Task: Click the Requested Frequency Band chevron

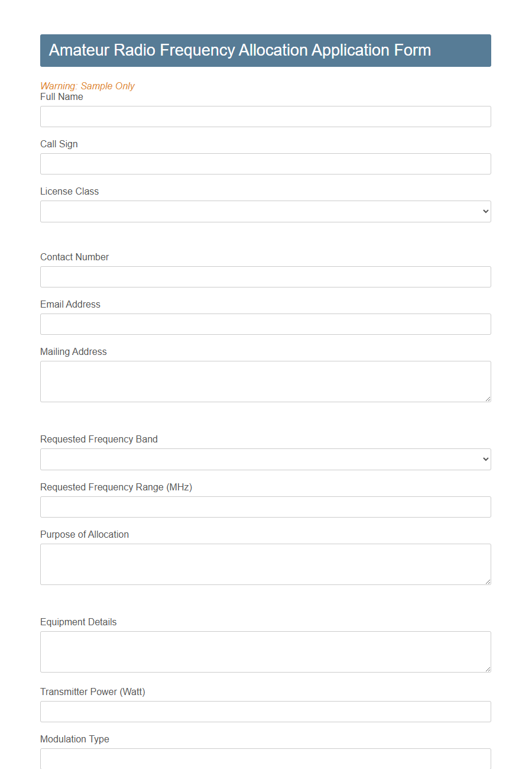Action: click(486, 459)
